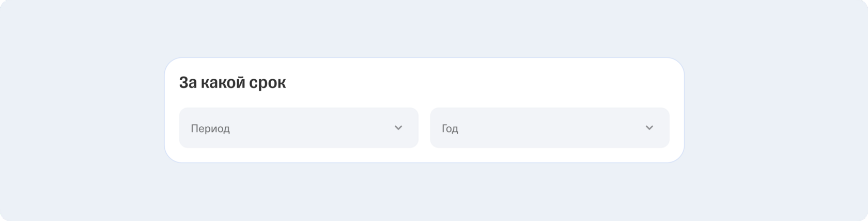Screen dimensions: 868x221
Task: Focus the Период selection field
Action: pyautogui.click(x=298, y=128)
